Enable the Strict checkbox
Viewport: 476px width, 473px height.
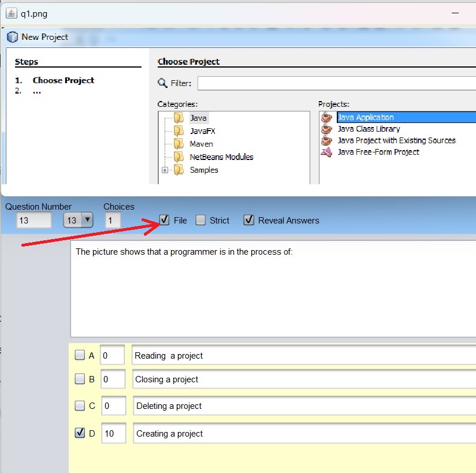(200, 220)
